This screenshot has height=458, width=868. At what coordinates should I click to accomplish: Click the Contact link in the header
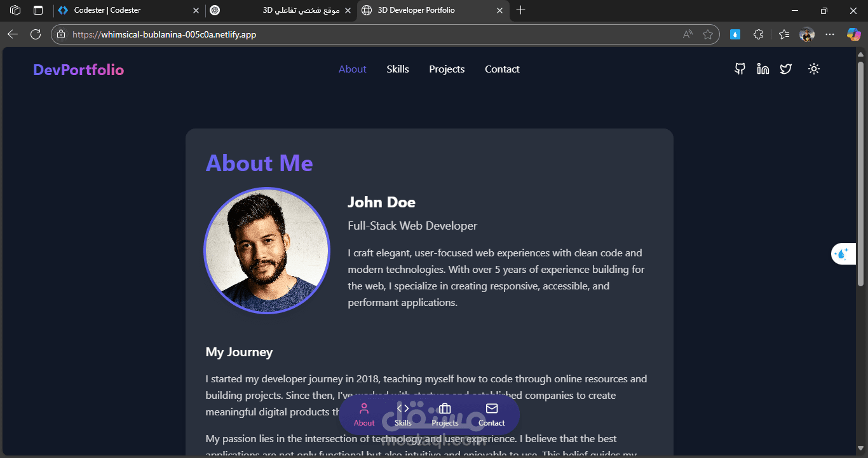click(502, 69)
